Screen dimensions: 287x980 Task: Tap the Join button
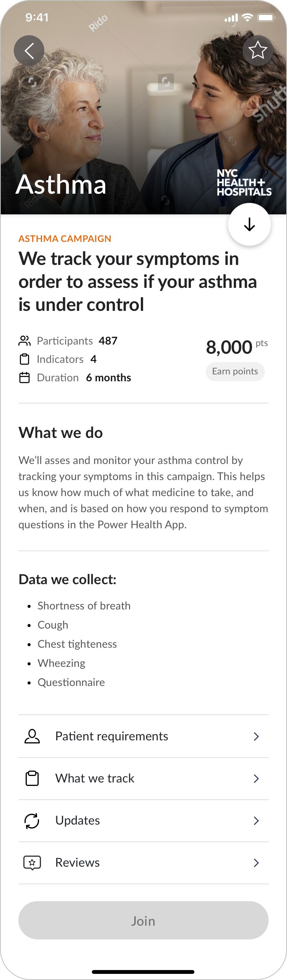[143, 920]
